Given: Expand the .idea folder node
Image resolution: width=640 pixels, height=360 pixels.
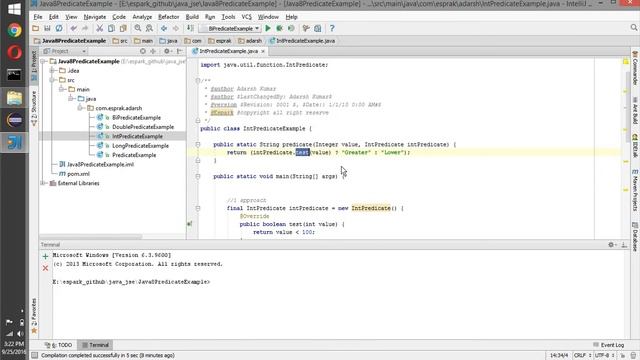Looking at the screenshot, I should 52,71.
